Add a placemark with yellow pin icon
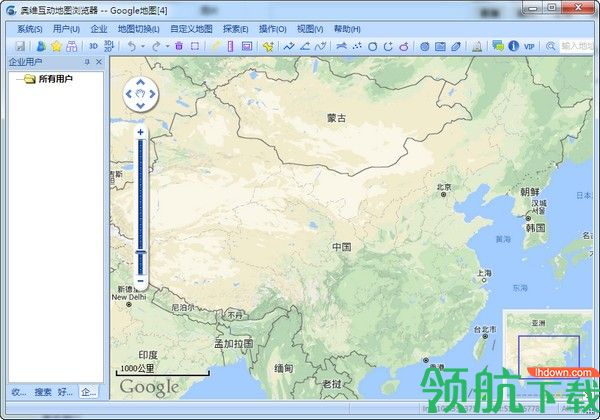The width and height of the screenshot is (600, 420). click(268, 46)
